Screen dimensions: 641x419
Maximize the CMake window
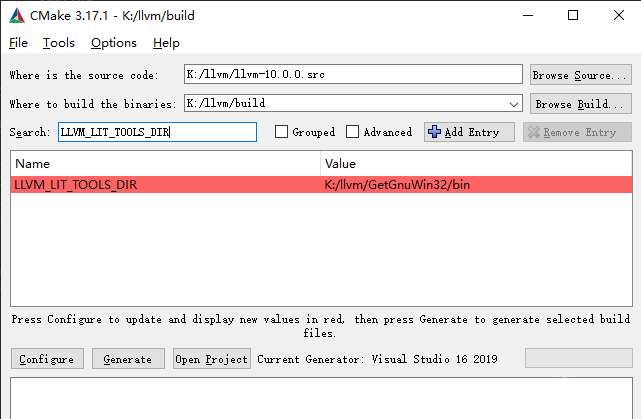[573, 16]
